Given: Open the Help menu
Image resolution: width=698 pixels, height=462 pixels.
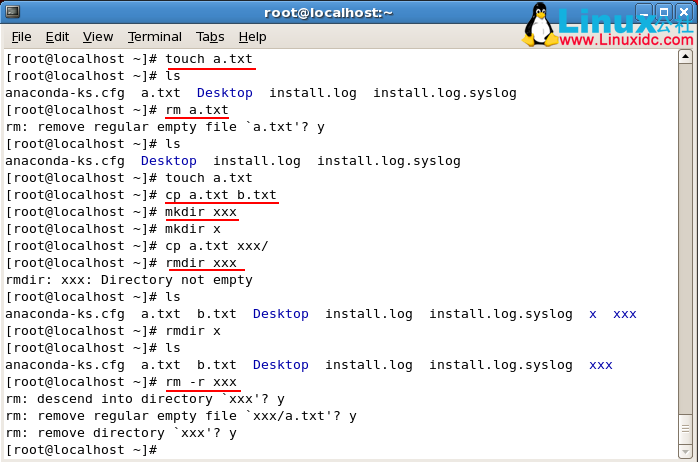Looking at the screenshot, I should pos(252,36).
